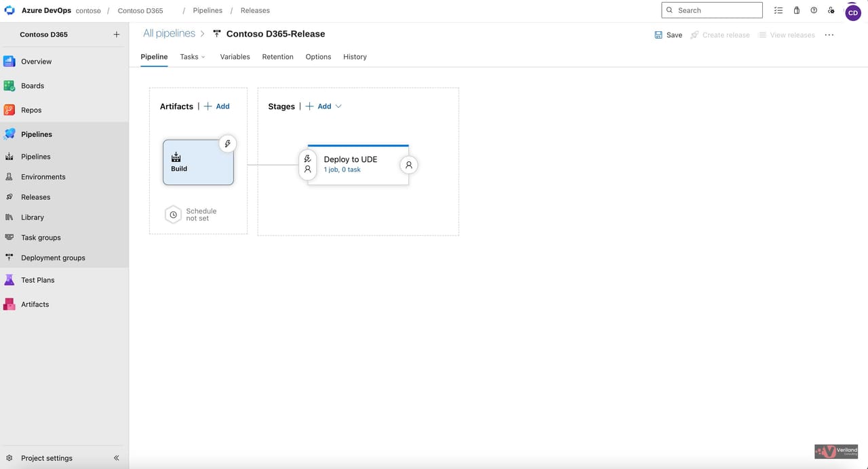Open the CD user avatar

coord(853,13)
